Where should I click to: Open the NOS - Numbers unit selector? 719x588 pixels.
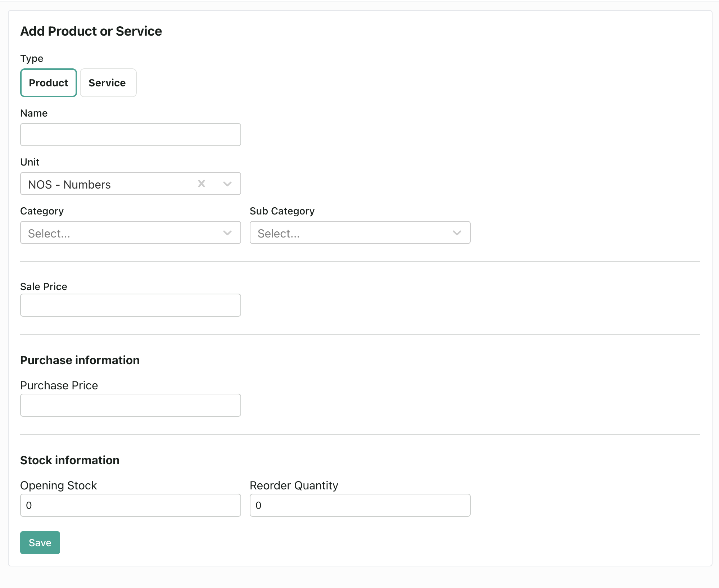click(x=108, y=184)
